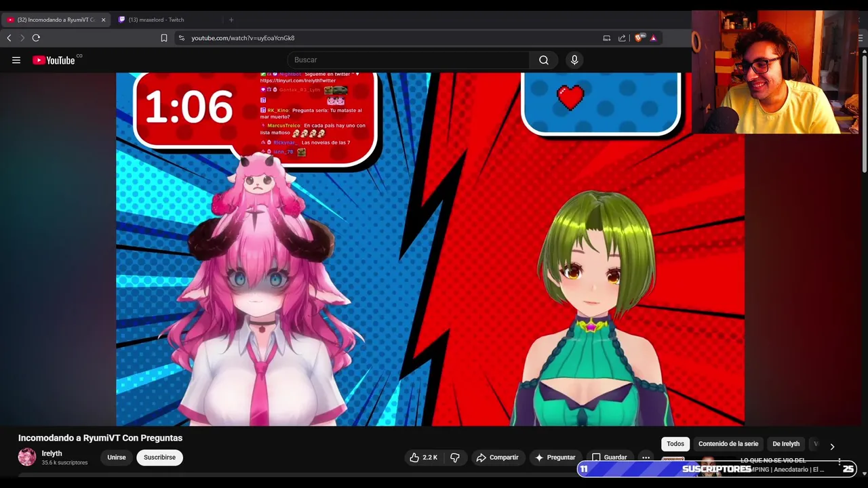Open a new browser tab with plus
The width and height of the screenshot is (868, 488).
pos(231,20)
